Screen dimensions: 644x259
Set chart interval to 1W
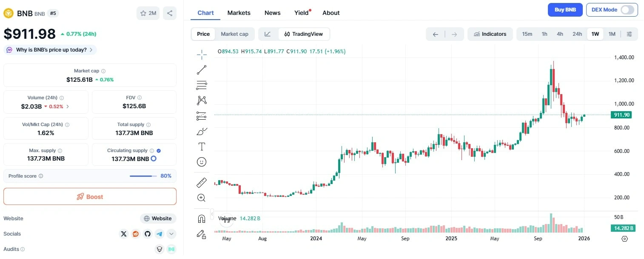pos(595,34)
